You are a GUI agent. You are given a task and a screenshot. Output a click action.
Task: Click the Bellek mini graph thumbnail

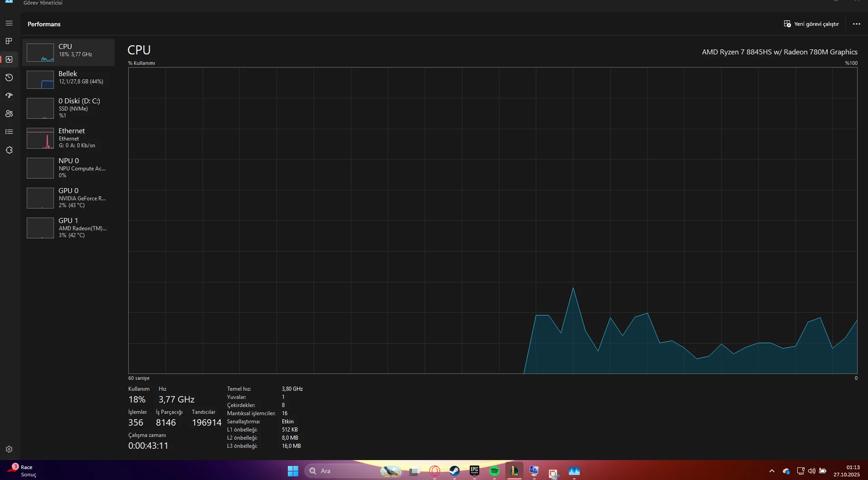[40, 80]
